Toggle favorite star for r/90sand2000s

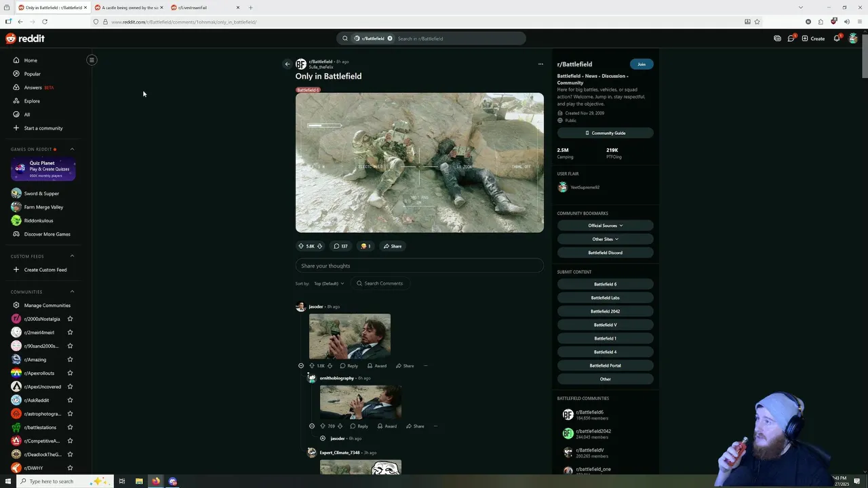click(70, 346)
